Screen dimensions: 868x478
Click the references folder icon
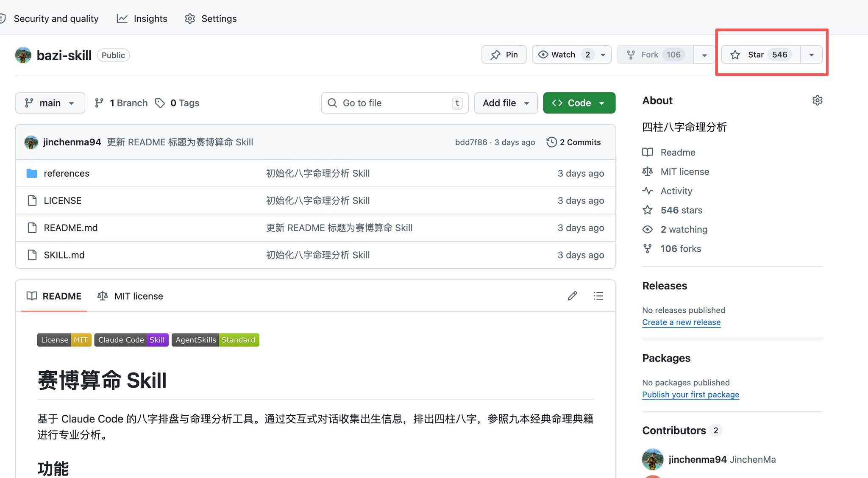tap(32, 173)
